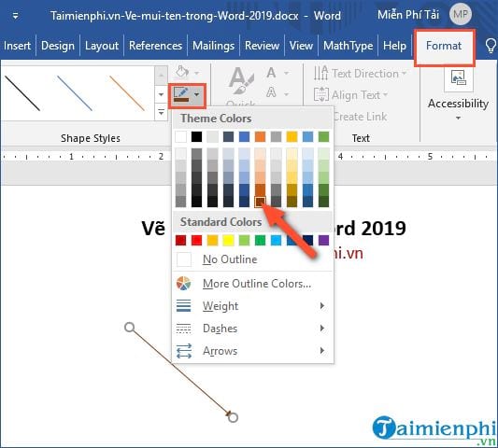Open the Help tab

(x=394, y=46)
